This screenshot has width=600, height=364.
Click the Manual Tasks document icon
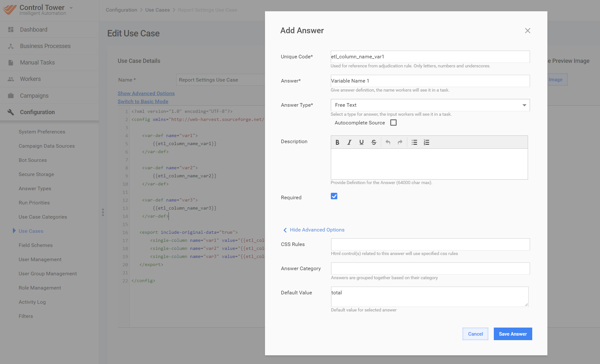tap(11, 63)
